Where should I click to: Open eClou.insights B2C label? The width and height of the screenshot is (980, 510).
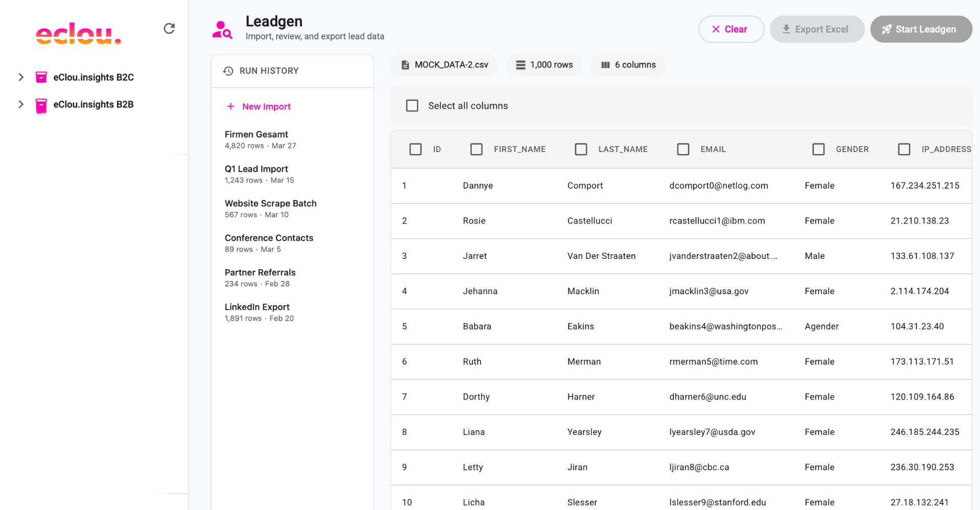(x=94, y=77)
